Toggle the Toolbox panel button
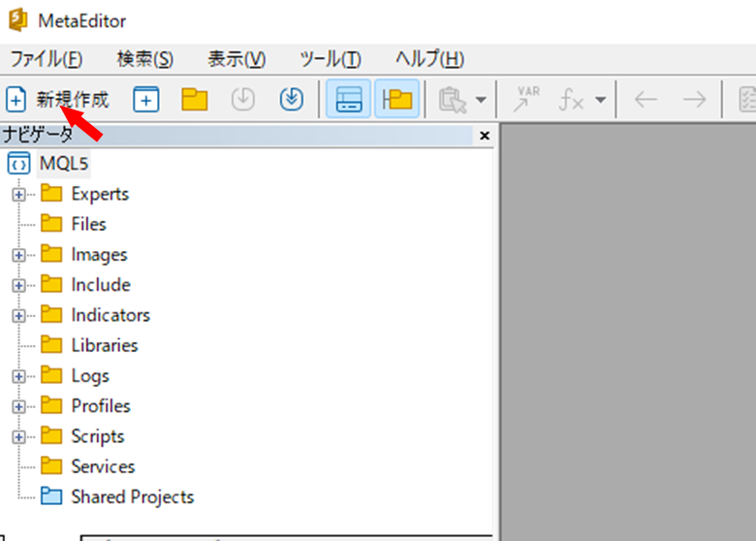This screenshot has height=541, width=756. click(x=349, y=99)
